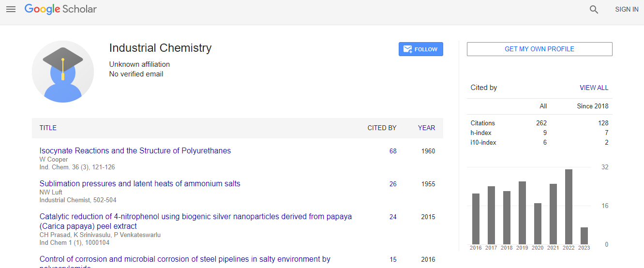The width and height of the screenshot is (644, 268).
Task: Open Sublimation pressures of ammonium salts paper
Action: click(140, 183)
